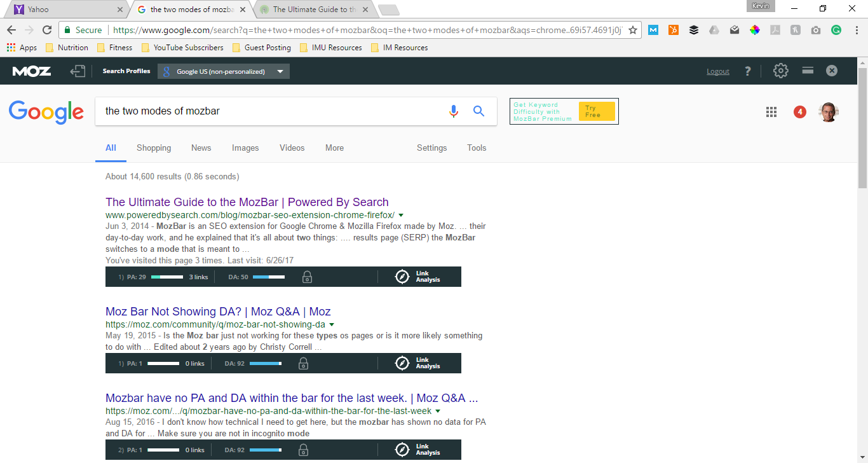This screenshot has height=463, width=868.
Task: Open the More search filter menu
Action: pos(334,148)
